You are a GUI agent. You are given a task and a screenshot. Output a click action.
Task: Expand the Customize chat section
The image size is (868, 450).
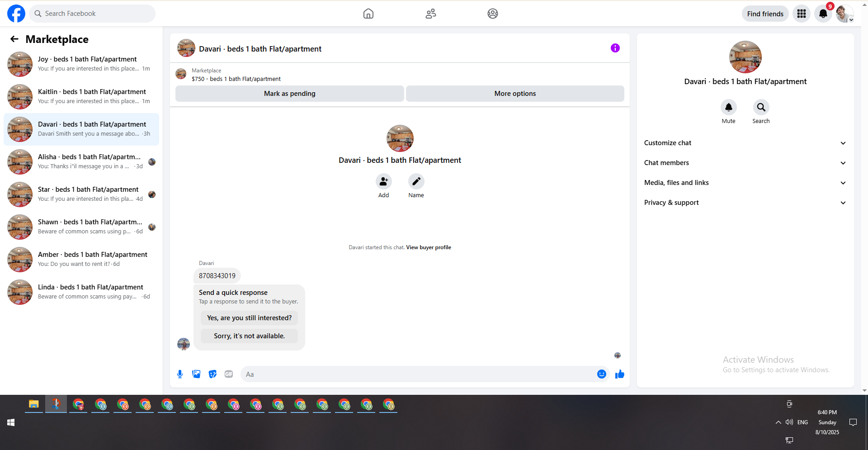click(x=745, y=143)
